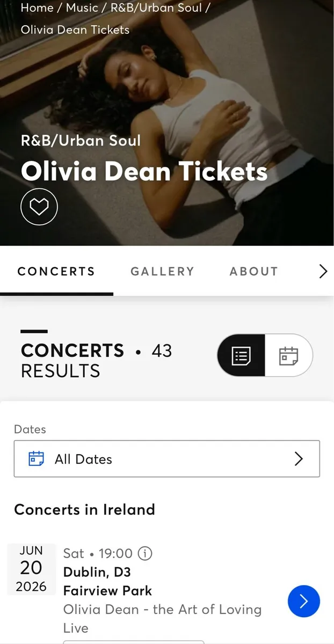
Task: Click the info icon next to 19:00
Action: (144, 553)
